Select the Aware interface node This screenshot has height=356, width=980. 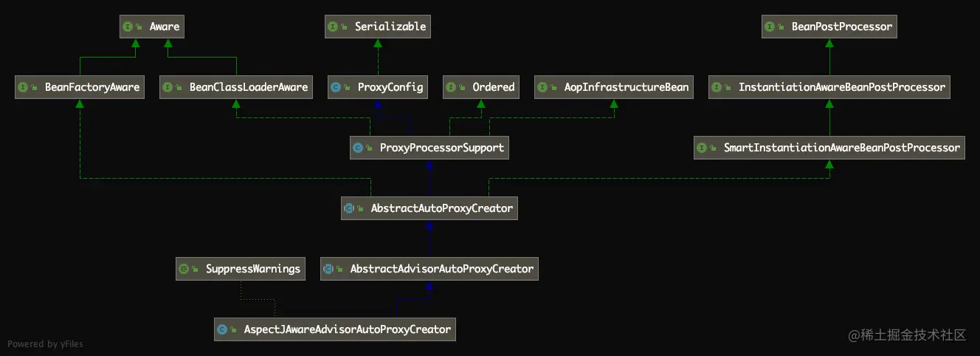(153, 27)
